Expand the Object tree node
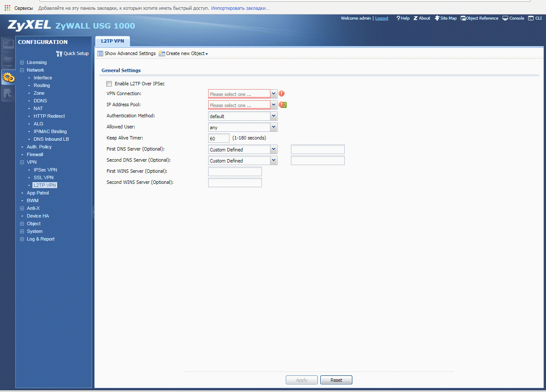This screenshot has width=546, height=392. tap(22, 224)
